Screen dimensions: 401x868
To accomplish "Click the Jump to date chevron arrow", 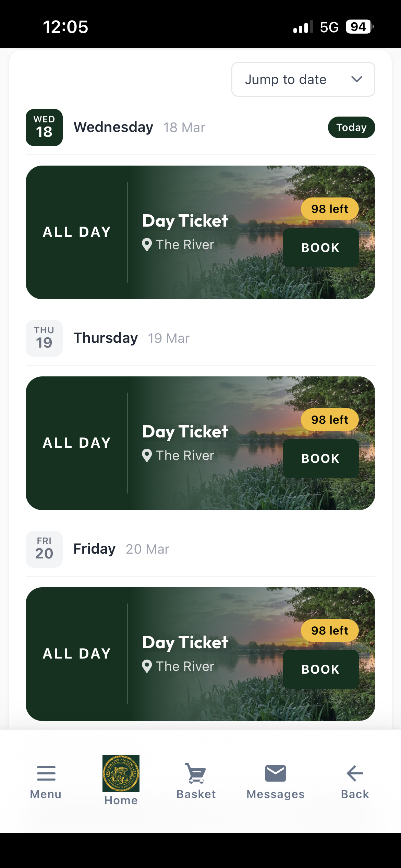I will 357,80.
